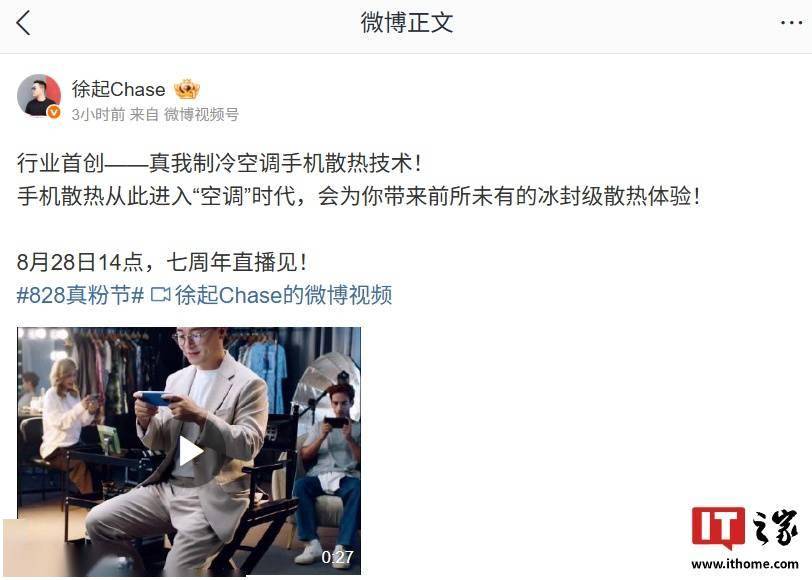This screenshot has width=812, height=580.
Task: Click the 3小时前 timestamp
Action: (x=98, y=114)
